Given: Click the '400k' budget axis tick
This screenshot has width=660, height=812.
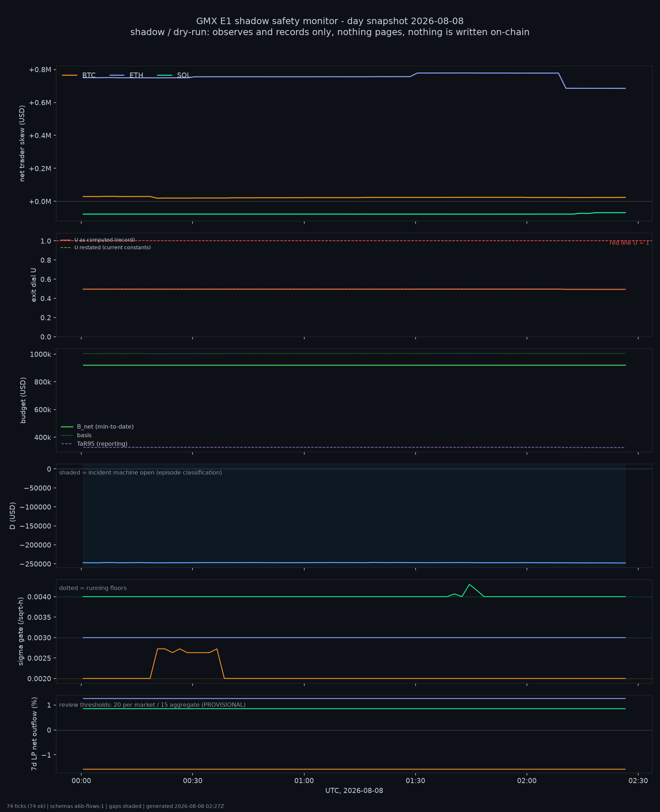Looking at the screenshot, I should click(x=42, y=437).
